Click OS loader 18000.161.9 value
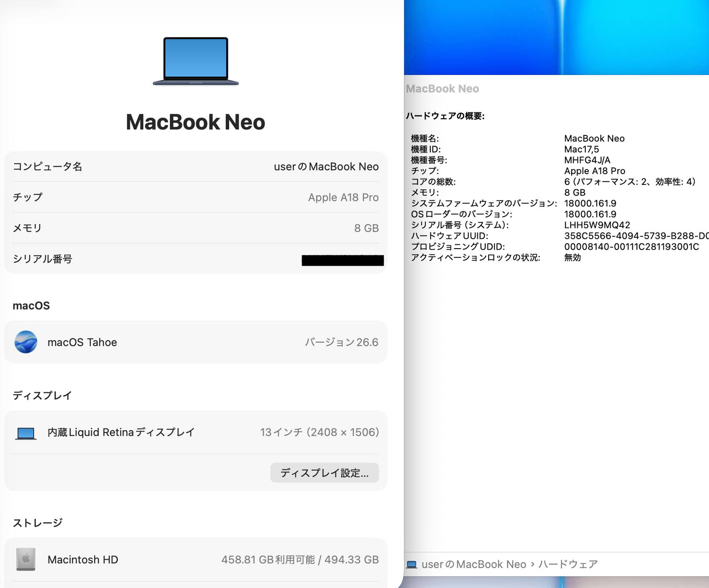 click(x=590, y=214)
